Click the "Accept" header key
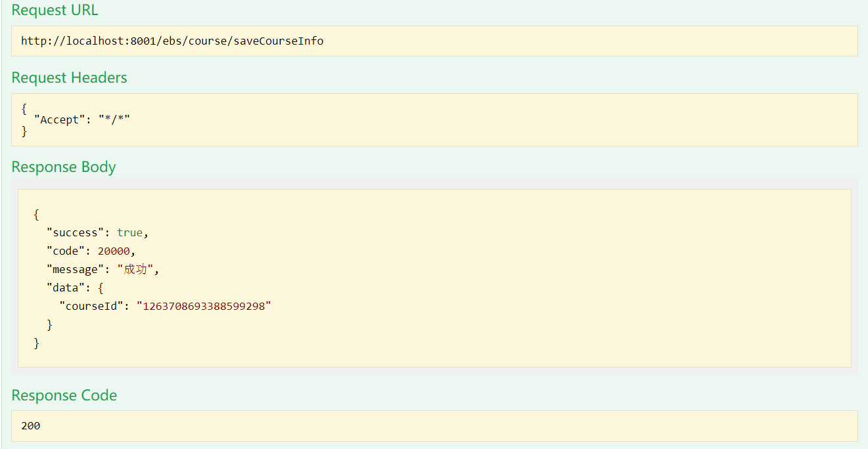 tap(60, 119)
